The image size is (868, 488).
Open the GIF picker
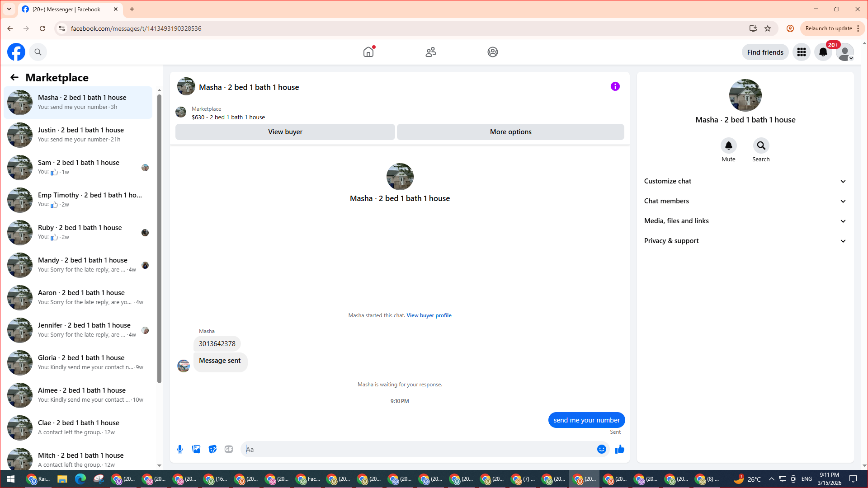tap(229, 449)
